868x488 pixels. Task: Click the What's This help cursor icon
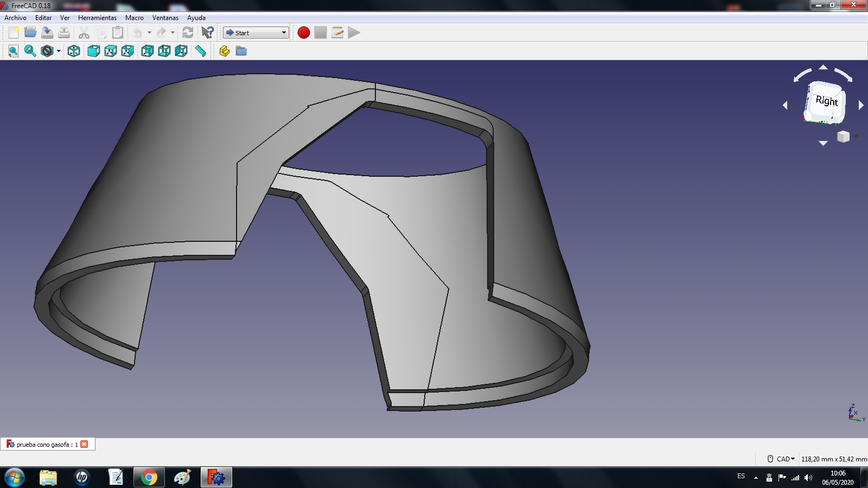point(207,33)
